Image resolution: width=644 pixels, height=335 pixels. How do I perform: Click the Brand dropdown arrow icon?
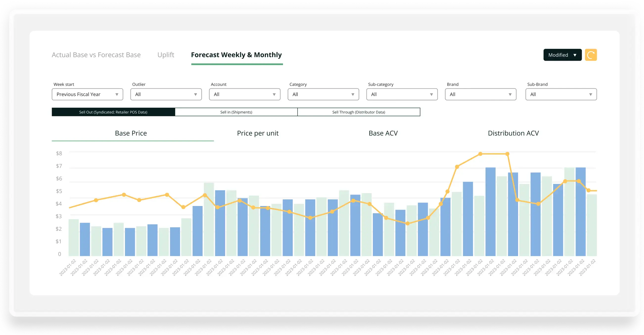pyautogui.click(x=510, y=95)
